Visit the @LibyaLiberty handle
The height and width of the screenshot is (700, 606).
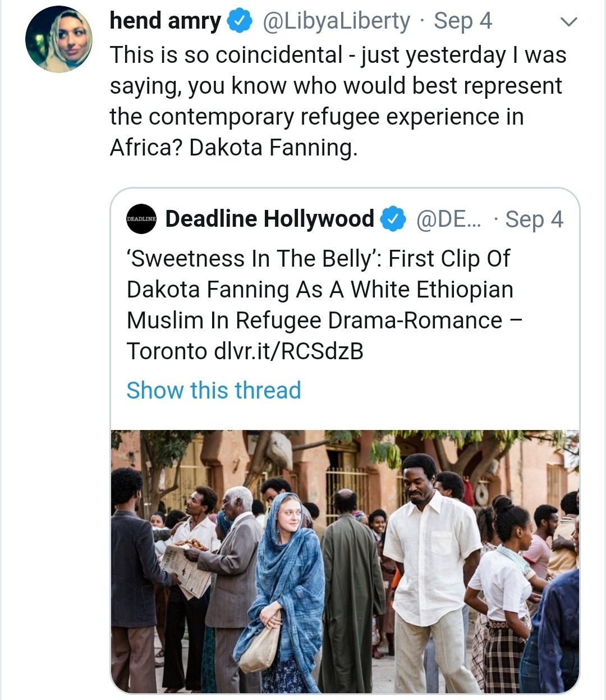[337, 21]
